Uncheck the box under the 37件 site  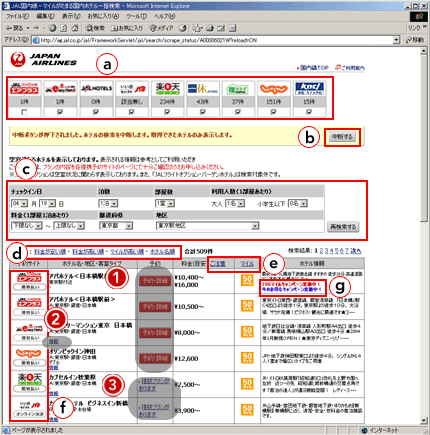point(238,112)
